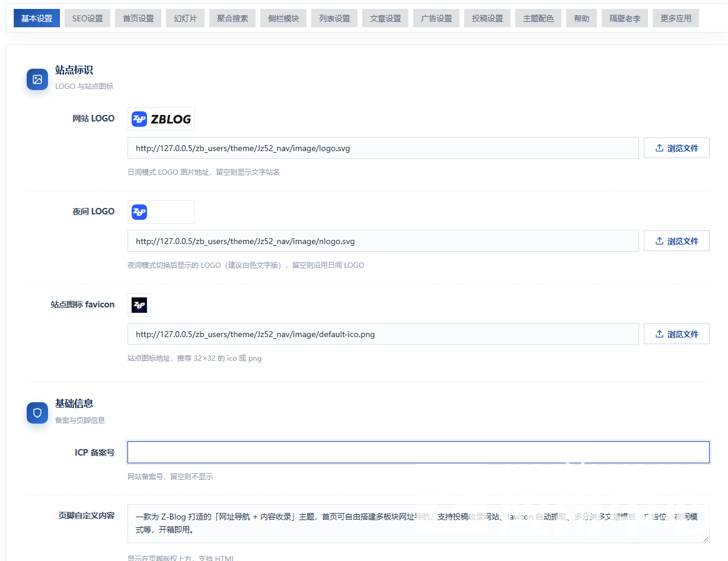Click the 站点标识 section image icon
This screenshot has width=728, height=561.
click(37, 79)
